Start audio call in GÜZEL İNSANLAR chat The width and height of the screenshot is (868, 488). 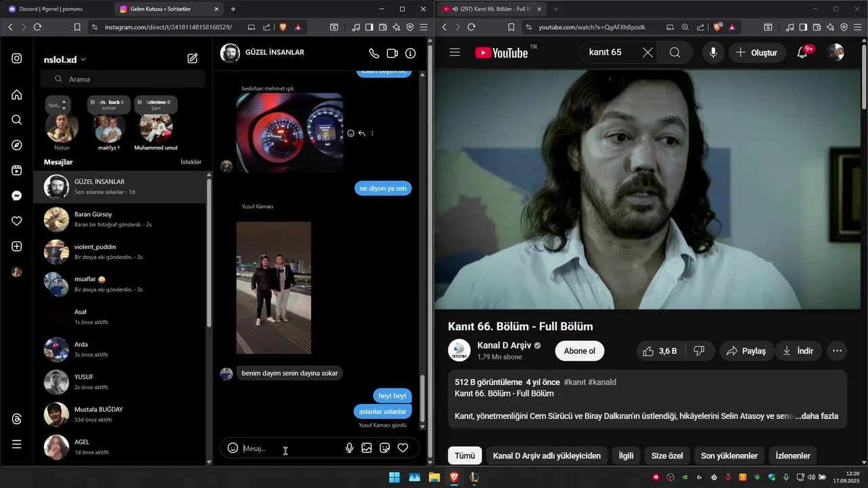tap(374, 53)
